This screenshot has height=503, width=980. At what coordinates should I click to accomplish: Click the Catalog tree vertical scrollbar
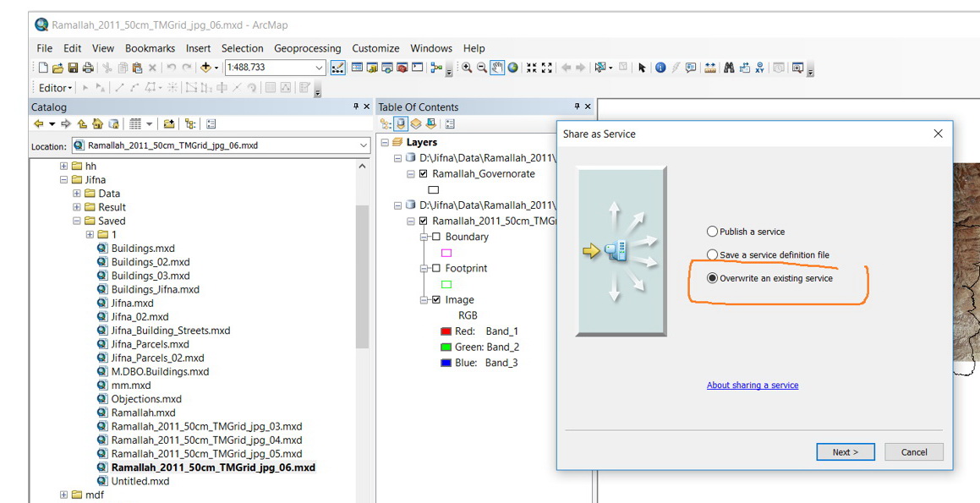coord(362,276)
